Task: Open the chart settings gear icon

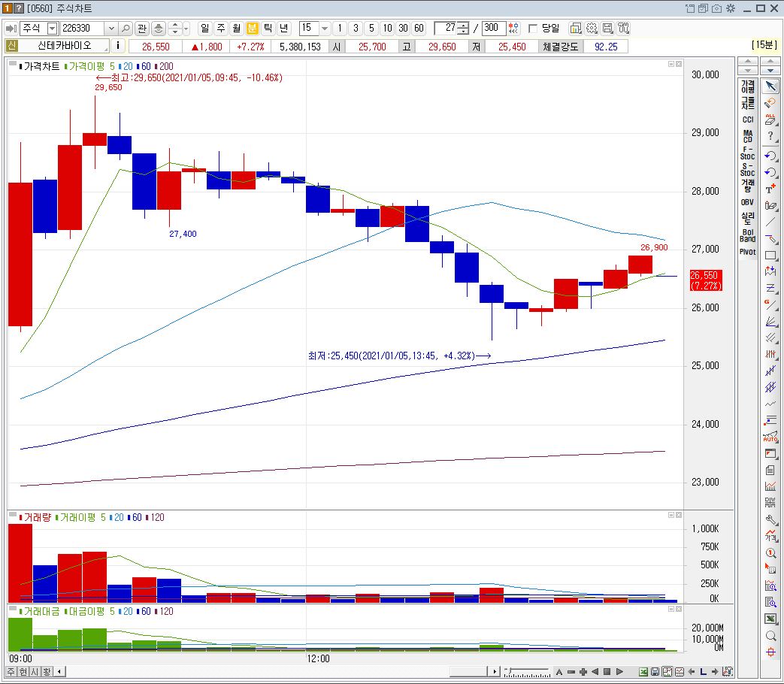Action: coord(592,29)
